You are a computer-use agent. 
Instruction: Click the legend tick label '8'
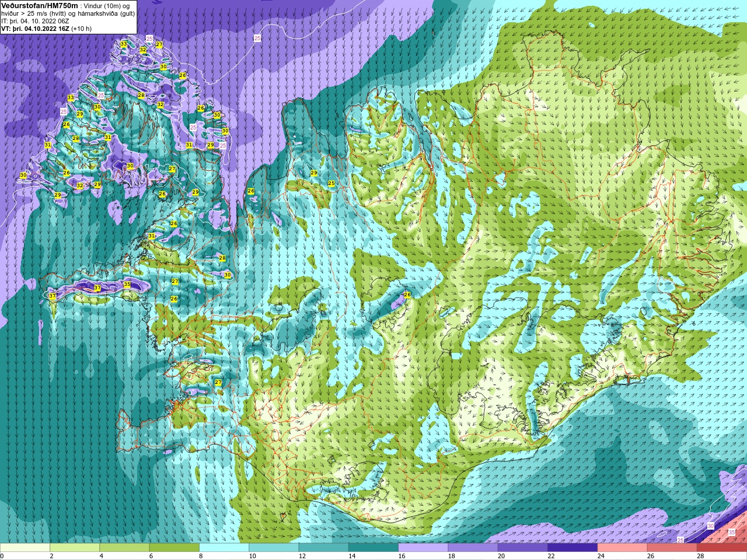(201, 556)
